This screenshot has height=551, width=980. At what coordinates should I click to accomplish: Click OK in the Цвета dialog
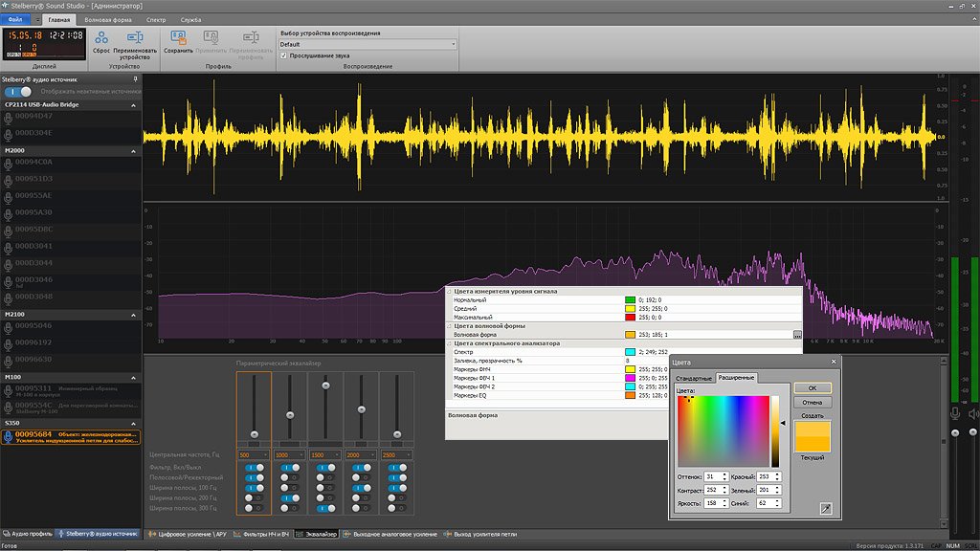point(811,387)
